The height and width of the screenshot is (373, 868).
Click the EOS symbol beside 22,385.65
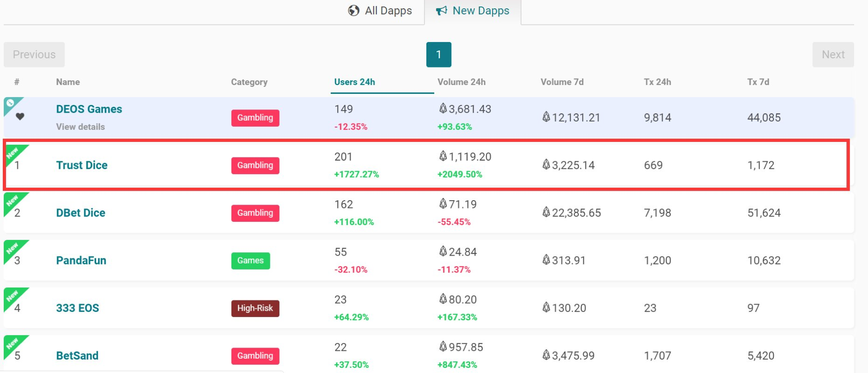click(546, 212)
